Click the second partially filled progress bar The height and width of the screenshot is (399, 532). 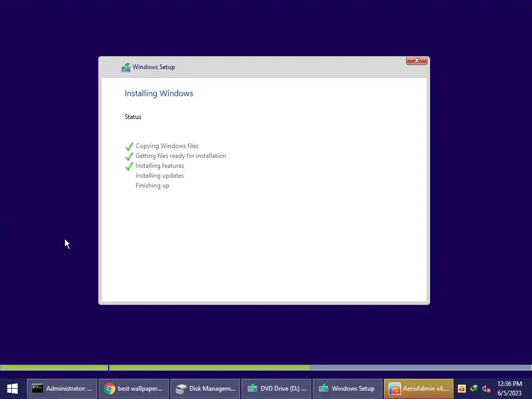pos(320,367)
